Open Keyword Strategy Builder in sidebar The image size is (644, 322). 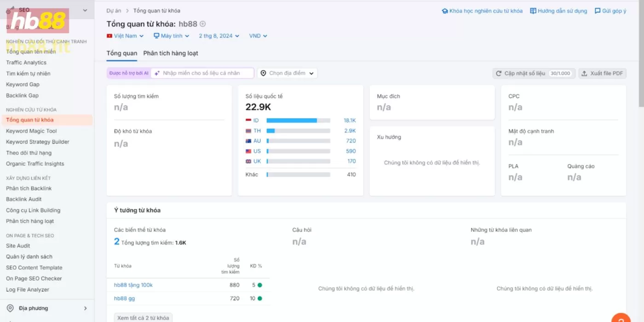coord(38,142)
